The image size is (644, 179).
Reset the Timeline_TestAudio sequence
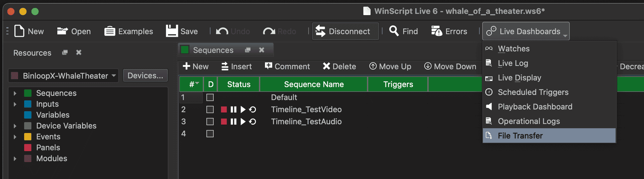pos(253,122)
